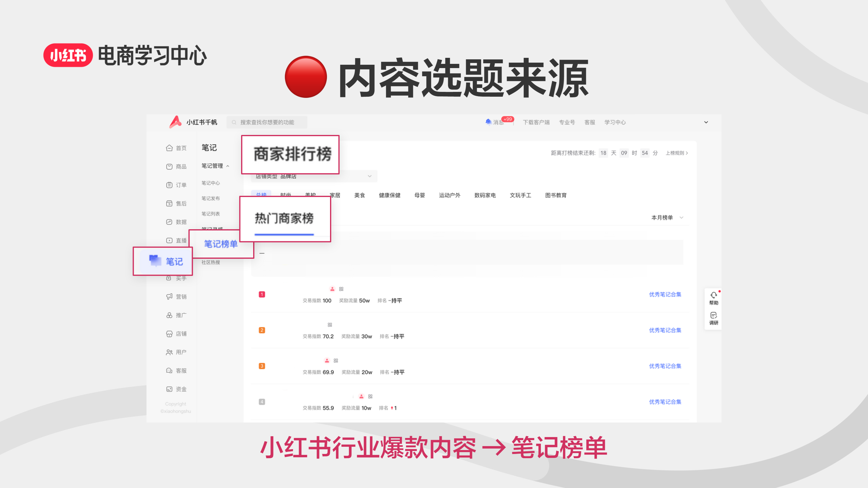This screenshot has width=868, height=488.
Task: Open 笔记列表 in notes submenu
Action: coord(211,214)
